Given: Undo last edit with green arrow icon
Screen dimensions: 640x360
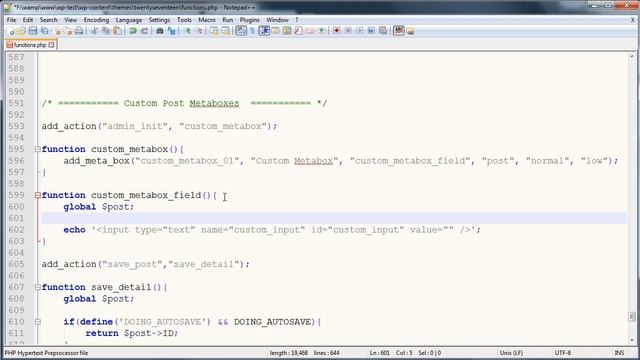Looking at the screenshot, I should [x=133, y=31].
